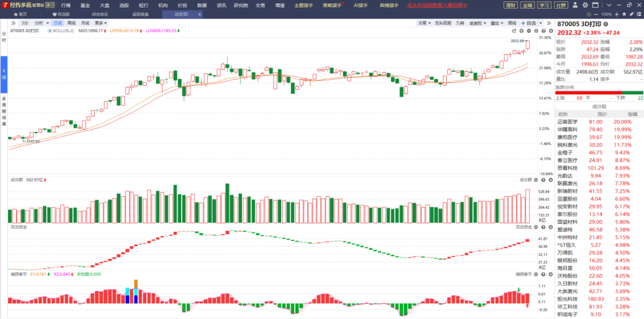Image resolution: width=644 pixels, height=319 pixels.
Task: Click info icon next to 870005 3D打印 title
Action: [606, 24]
